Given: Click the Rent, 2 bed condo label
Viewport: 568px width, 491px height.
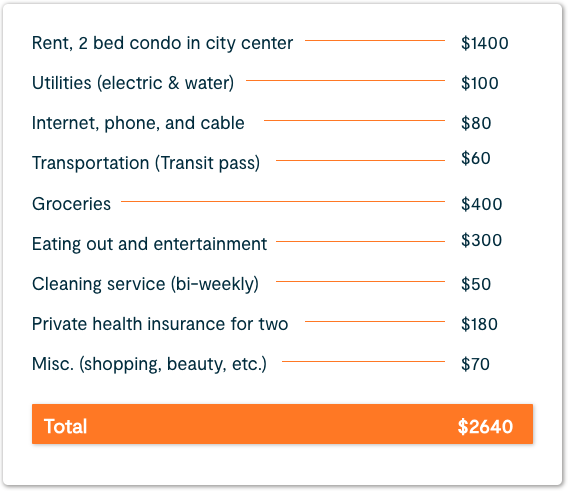Looking at the screenshot, I should click(162, 43).
